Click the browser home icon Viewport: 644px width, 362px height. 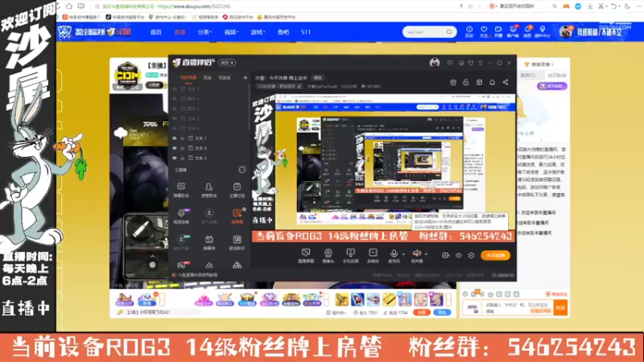click(69, 6)
